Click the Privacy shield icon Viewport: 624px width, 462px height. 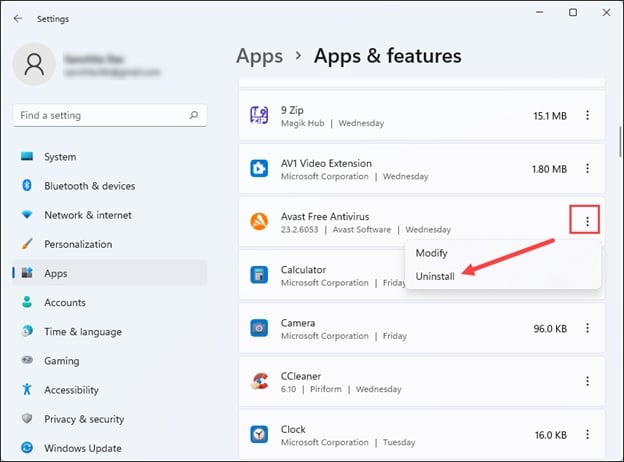tap(27, 418)
